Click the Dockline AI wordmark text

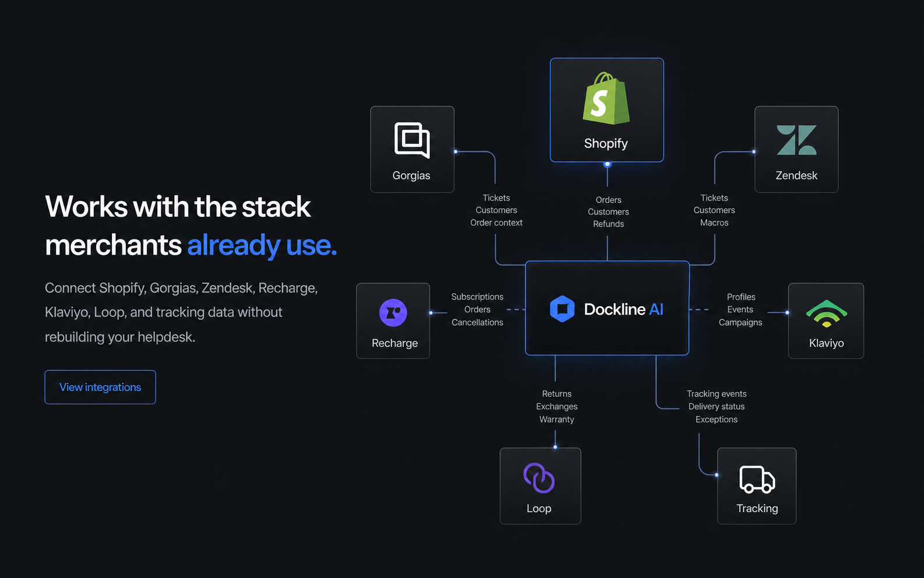(623, 309)
